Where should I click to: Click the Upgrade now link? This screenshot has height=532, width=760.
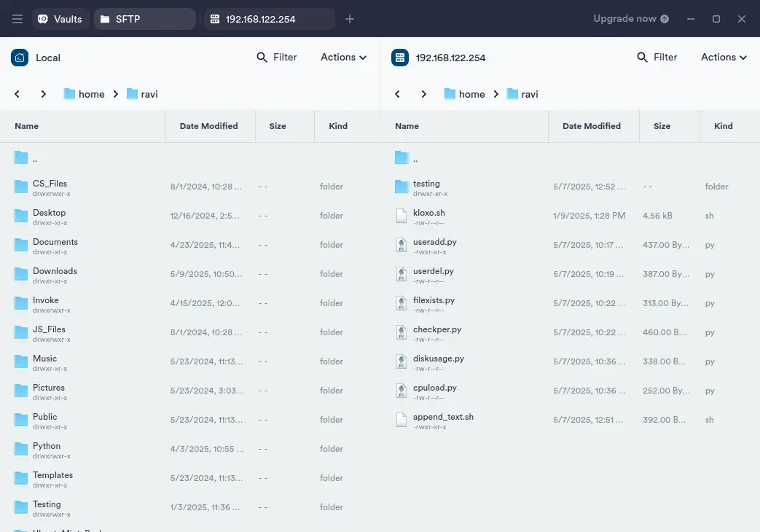[x=631, y=19]
